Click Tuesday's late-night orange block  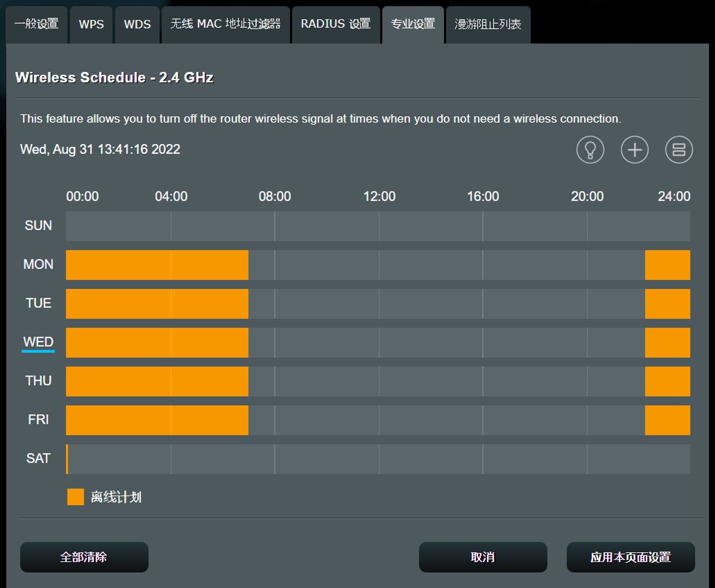pyautogui.click(x=667, y=303)
